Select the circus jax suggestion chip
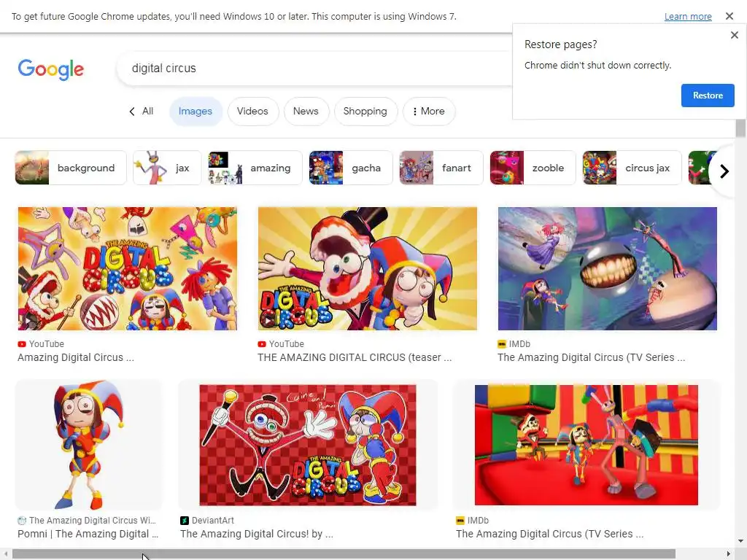747x560 pixels. [x=632, y=168]
